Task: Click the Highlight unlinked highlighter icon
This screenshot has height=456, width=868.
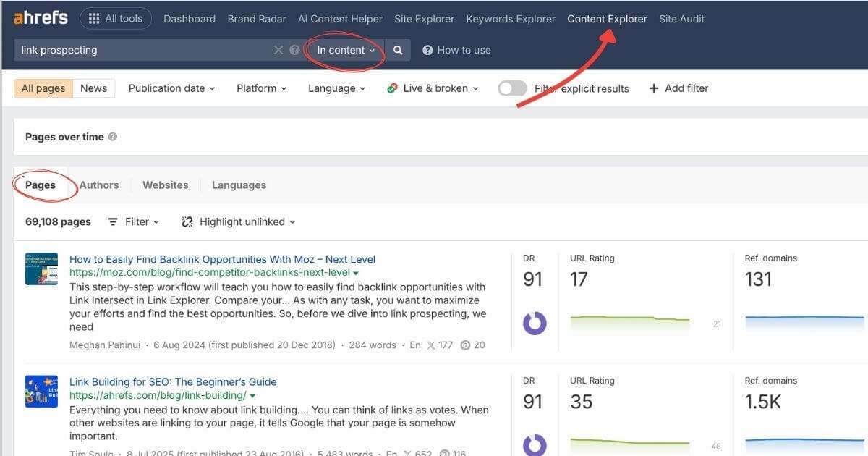Action: 187,221
